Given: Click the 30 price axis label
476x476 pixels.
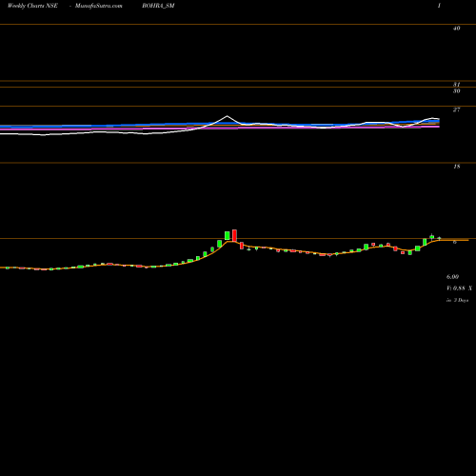Looking at the screenshot, I should tap(456, 91).
